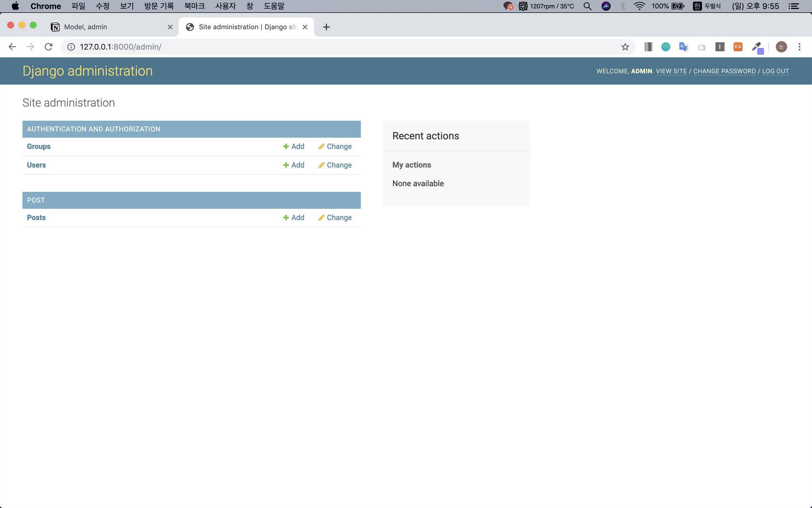The image size is (812, 508).
Task: Open a new browser tab
Action: pyautogui.click(x=326, y=27)
